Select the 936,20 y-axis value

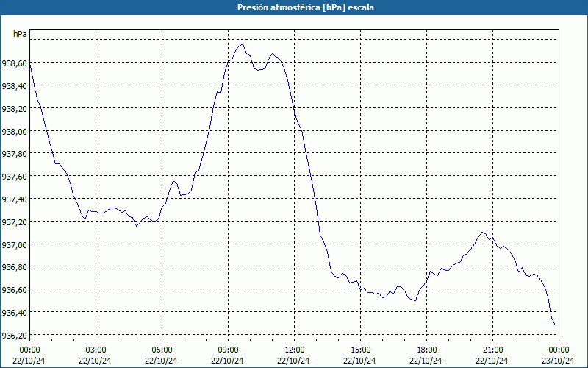tap(14, 336)
